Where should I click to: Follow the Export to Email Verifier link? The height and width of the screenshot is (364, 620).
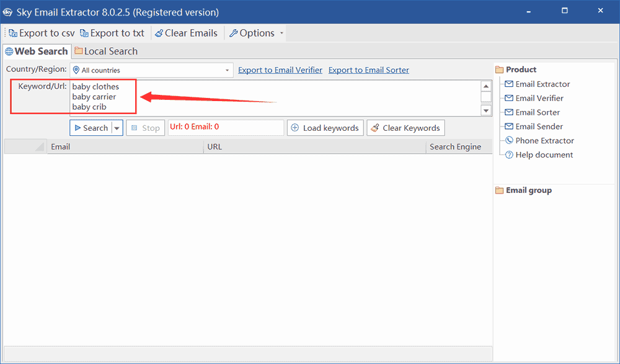click(x=280, y=70)
